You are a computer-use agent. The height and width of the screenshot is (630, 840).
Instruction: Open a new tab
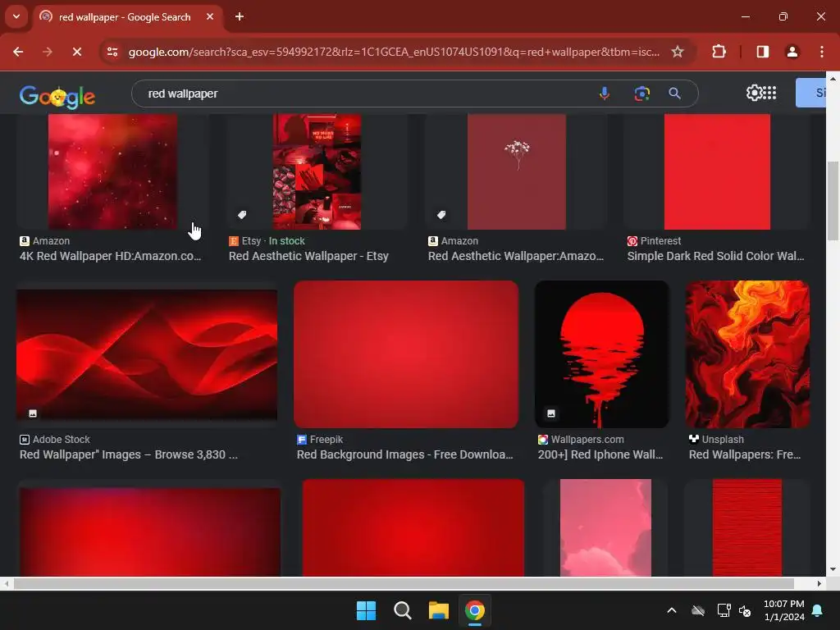point(240,16)
